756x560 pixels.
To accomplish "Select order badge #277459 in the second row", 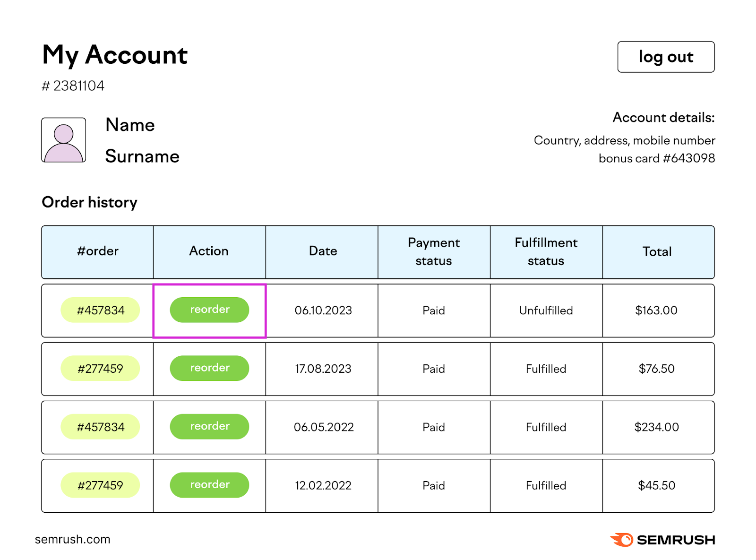I will tap(100, 368).
